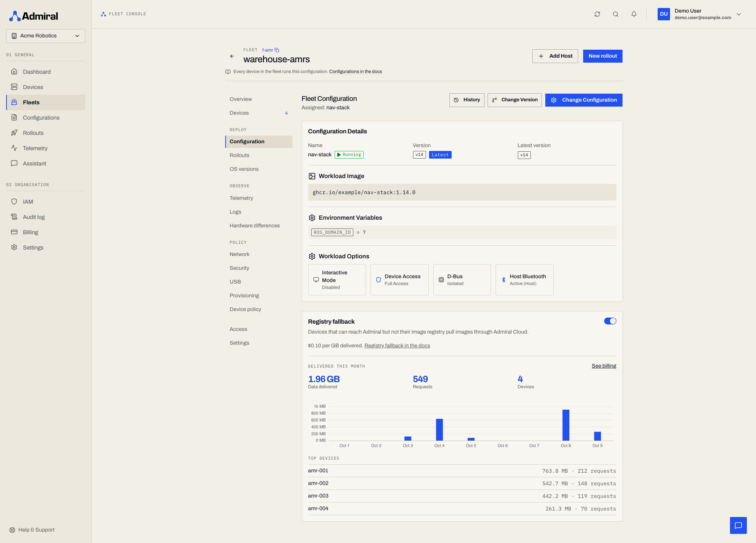Open search with magnifier icon
This screenshot has height=543, width=756.
616,14
